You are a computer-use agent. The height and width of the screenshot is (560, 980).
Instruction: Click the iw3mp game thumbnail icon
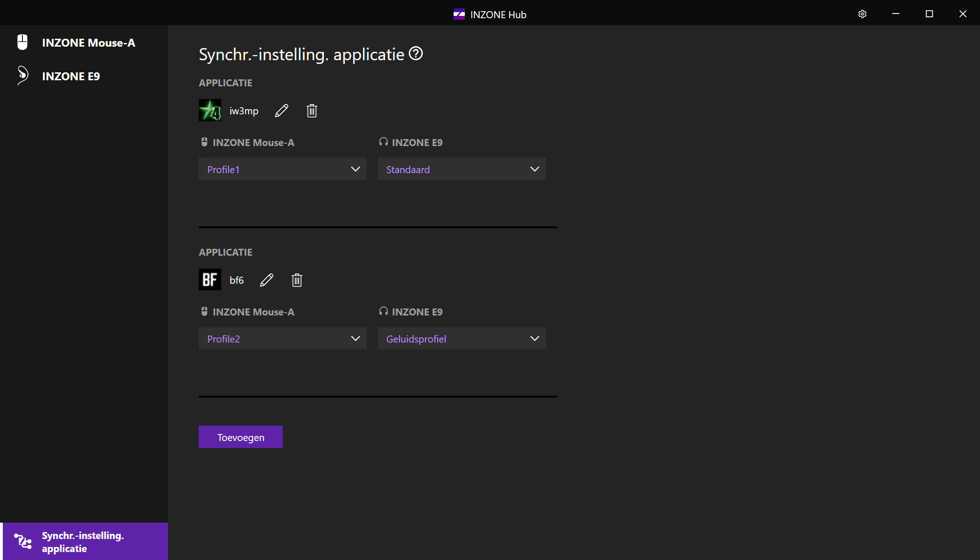pyautogui.click(x=210, y=111)
